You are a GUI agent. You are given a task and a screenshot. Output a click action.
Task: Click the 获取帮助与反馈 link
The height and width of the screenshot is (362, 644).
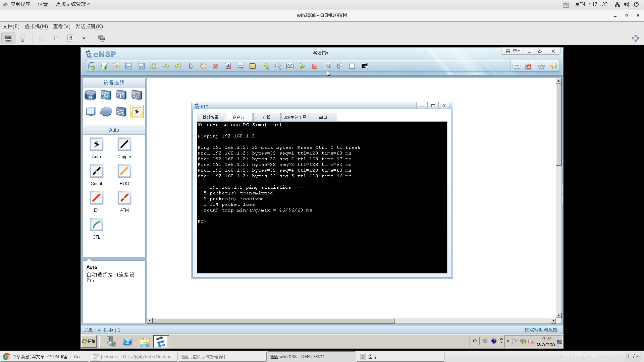pos(541,330)
